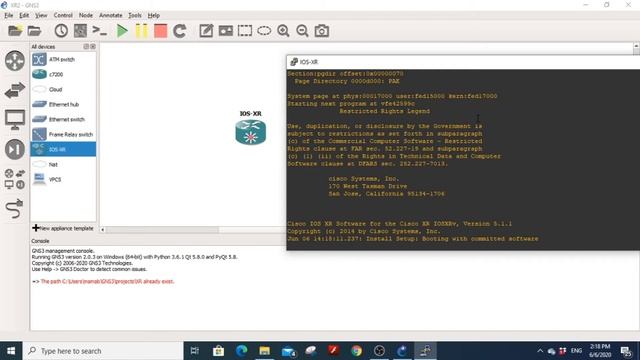The width and height of the screenshot is (640, 360).
Task: Zoom in on the topology
Action: (x=283, y=31)
